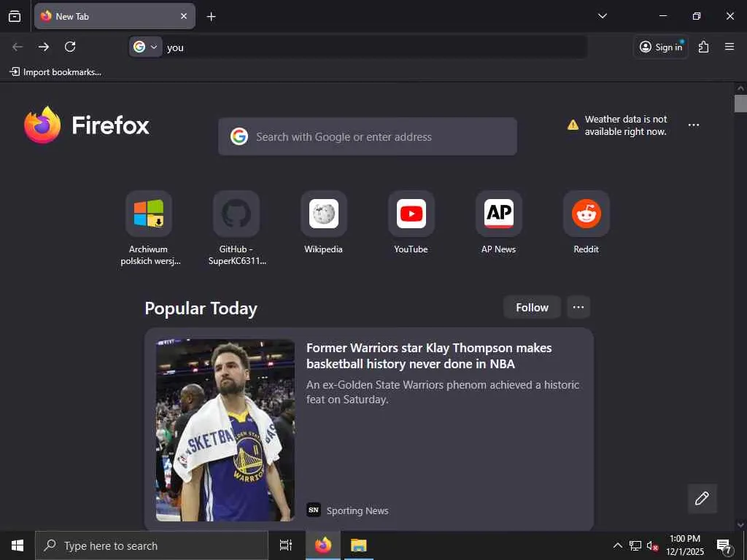Open the Reddit shortcut tile
Image resolution: width=747 pixels, height=560 pixels.
pyautogui.click(x=587, y=222)
